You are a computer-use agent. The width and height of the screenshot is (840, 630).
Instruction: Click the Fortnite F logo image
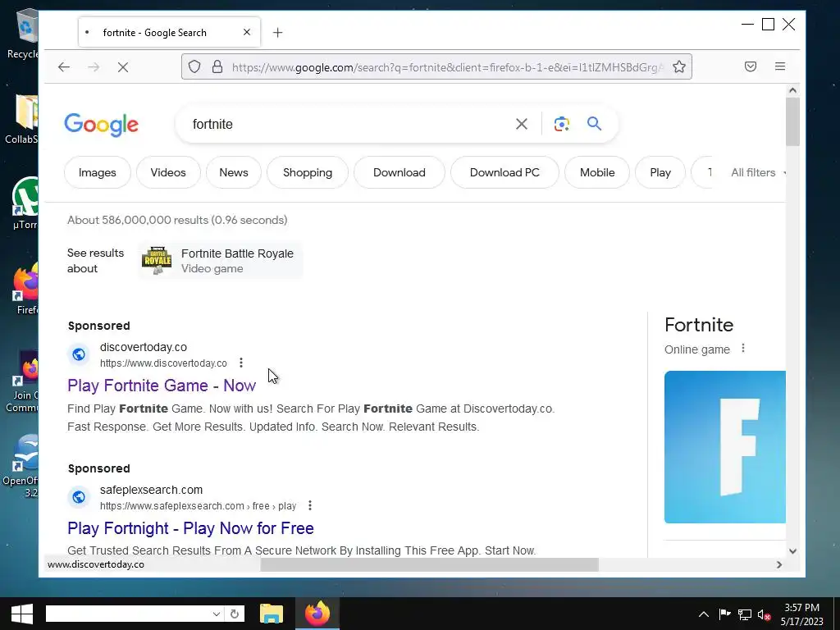725,447
